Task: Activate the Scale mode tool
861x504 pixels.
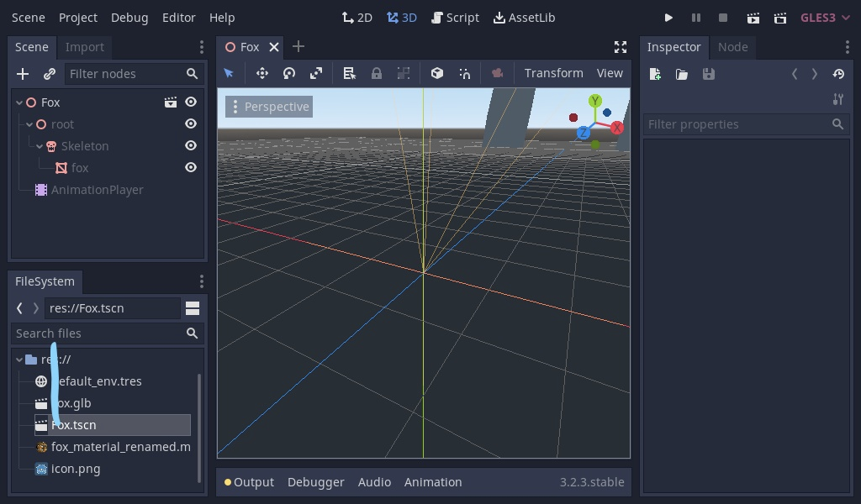Action: coord(316,73)
